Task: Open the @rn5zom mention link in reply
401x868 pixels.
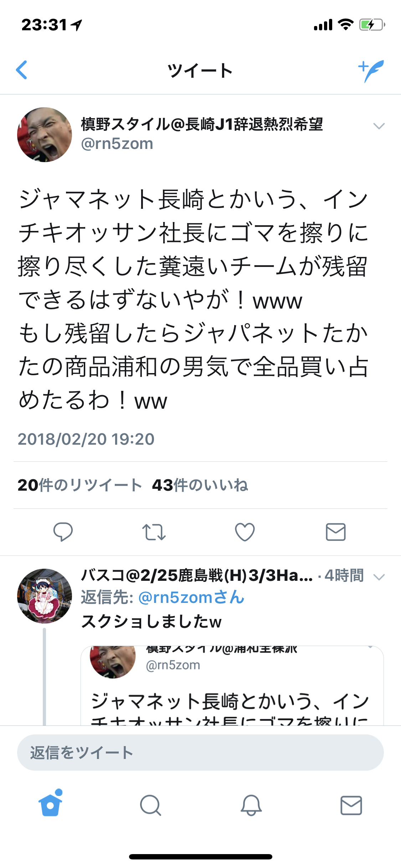Action: tap(191, 598)
